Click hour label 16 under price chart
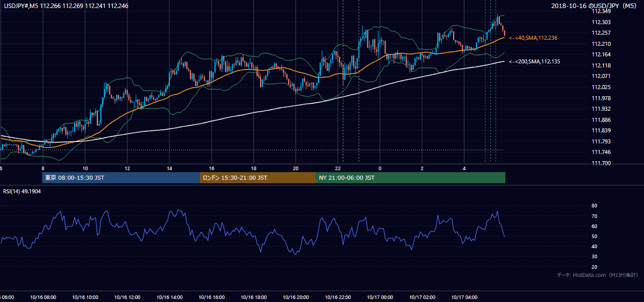Image resolution: width=644 pixels, height=302 pixels. pos(212,169)
